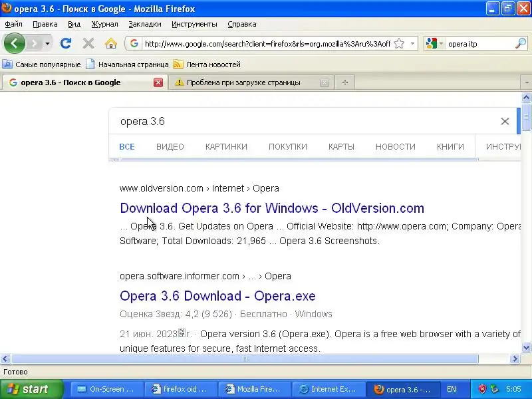Viewport: 532px width, 399px height.
Task: Click the EN language indicator
Action: click(x=452, y=389)
